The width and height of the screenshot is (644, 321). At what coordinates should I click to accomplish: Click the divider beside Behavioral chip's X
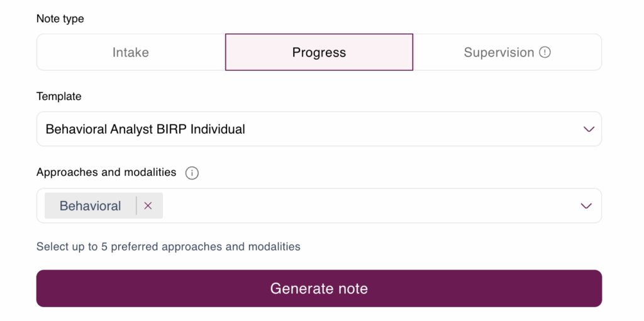pyautogui.click(x=136, y=205)
